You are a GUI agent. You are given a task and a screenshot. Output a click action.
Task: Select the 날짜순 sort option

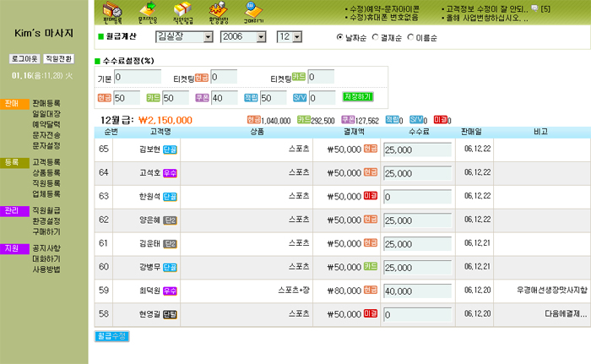340,37
